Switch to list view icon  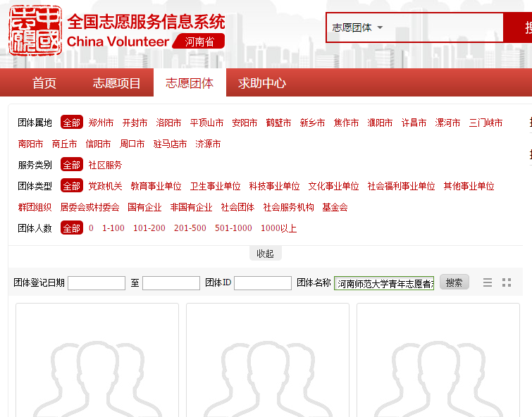pyautogui.click(x=488, y=282)
